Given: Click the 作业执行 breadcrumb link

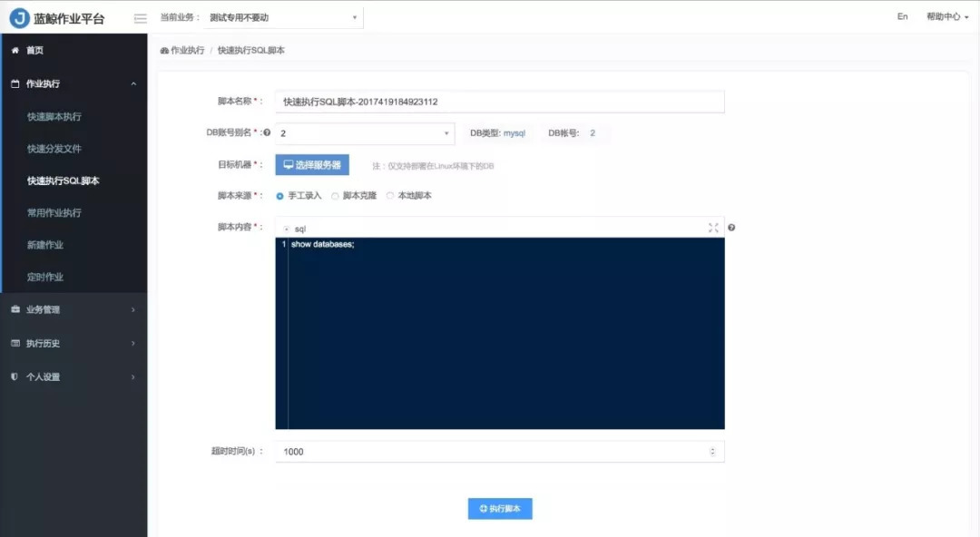Looking at the screenshot, I should click(x=188, y=51).
